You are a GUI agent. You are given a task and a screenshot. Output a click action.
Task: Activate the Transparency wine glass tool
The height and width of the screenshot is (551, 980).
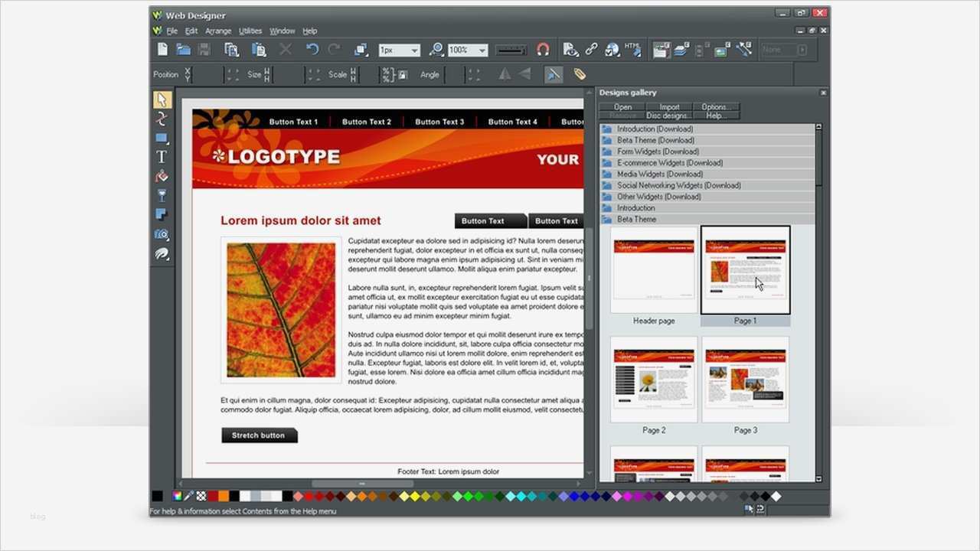point(162,195)
